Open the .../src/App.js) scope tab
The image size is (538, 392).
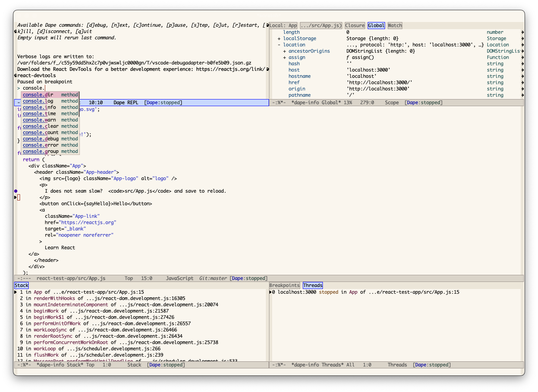click(321, 26)
